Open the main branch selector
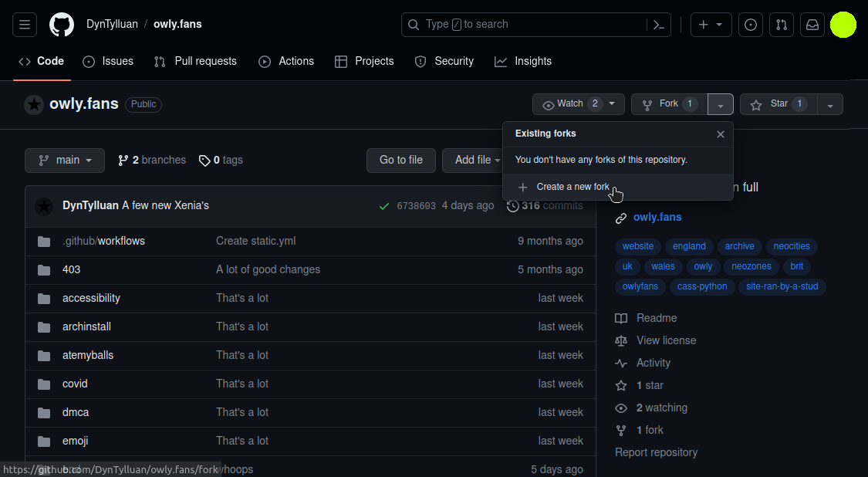The width and height of the screenshot is (868, 477). (x=65, y=161)
